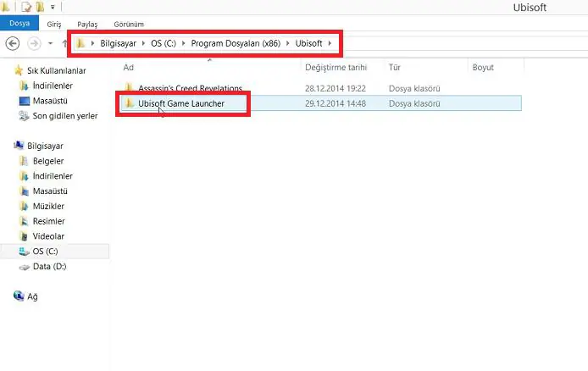Click the folder icon in address bar

80,43
